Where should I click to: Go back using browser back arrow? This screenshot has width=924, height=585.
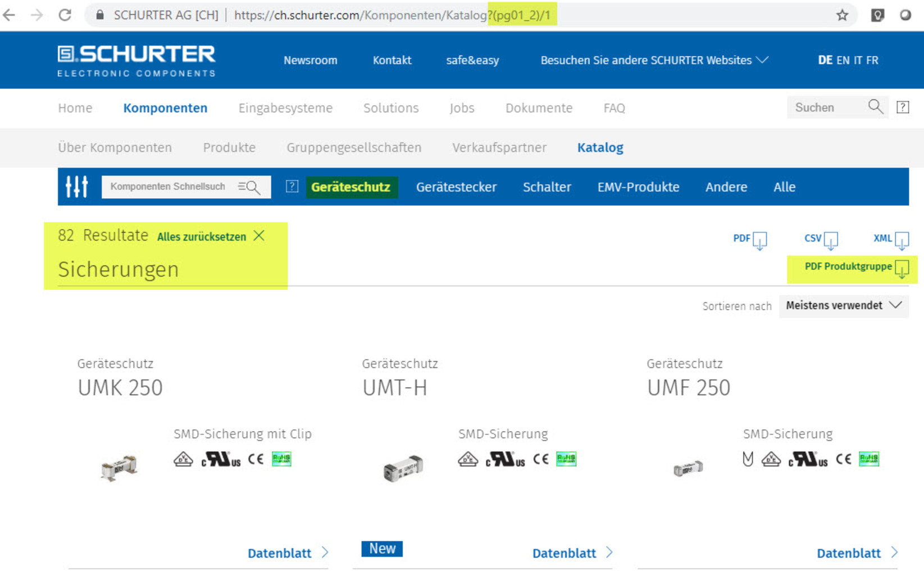pos(9,15)
